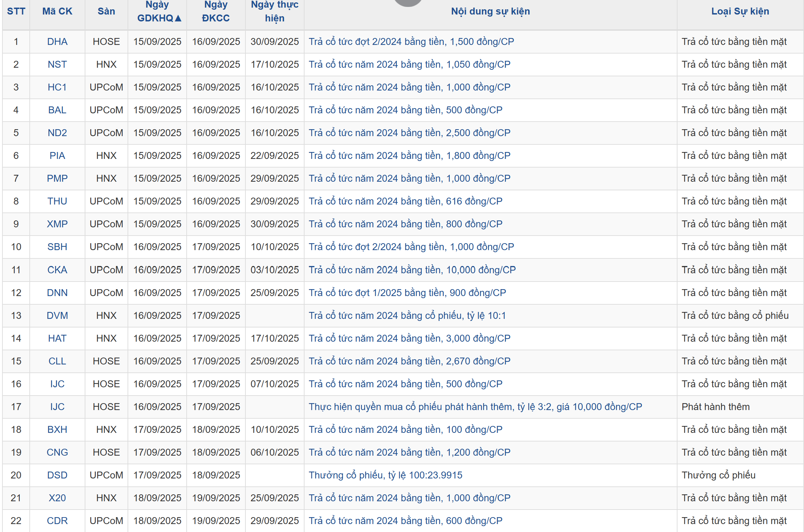Click the CDR stock code link

pos(57,521)
